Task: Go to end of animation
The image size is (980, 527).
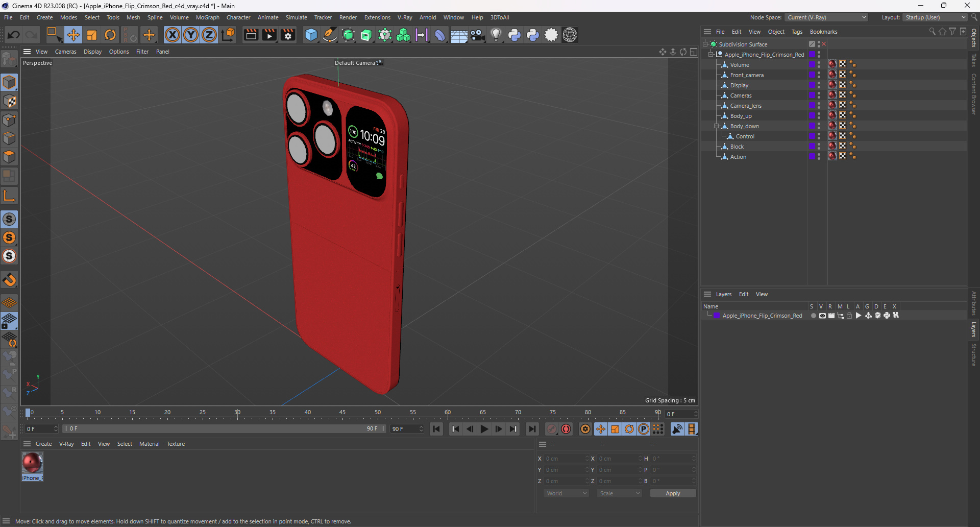Action: click(x=532, y=429)
